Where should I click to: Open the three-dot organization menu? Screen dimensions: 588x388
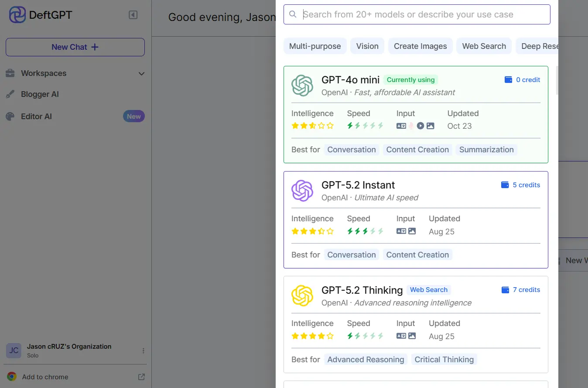click(x=144, y=350)
